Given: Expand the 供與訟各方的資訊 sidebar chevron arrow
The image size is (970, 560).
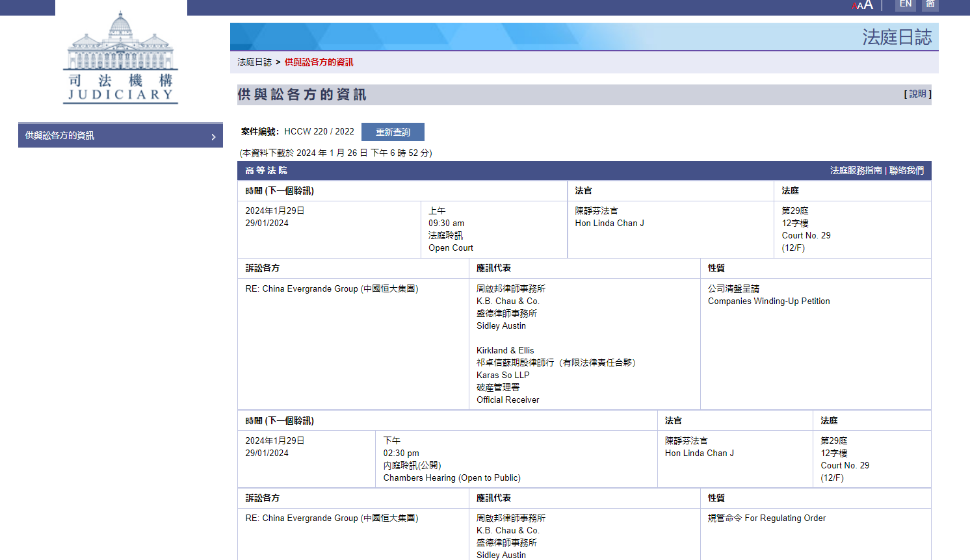Looking at the screenshot, I should tap(213, 137).
